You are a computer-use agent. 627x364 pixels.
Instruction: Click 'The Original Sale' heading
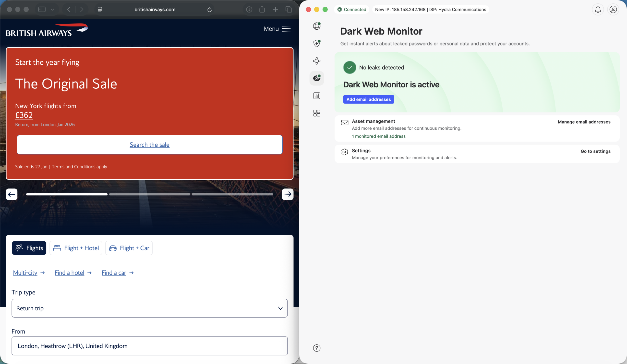66,83
